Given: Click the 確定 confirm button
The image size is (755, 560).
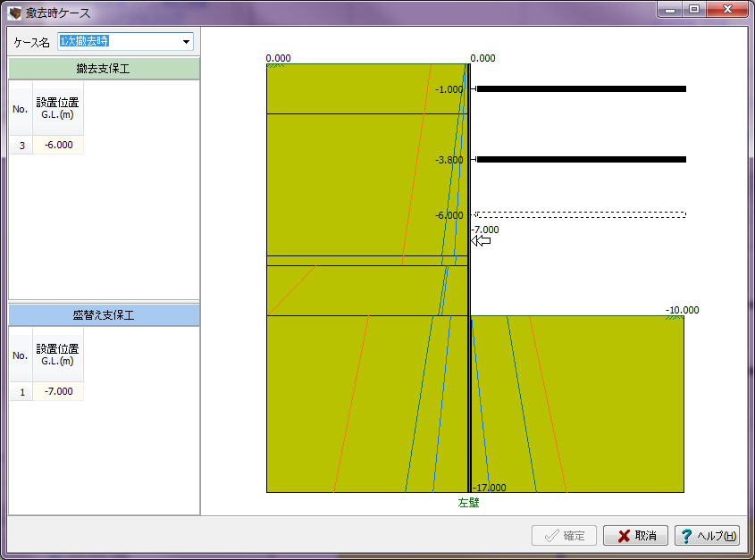Looking at the screenshot, I should click(564, 536).
